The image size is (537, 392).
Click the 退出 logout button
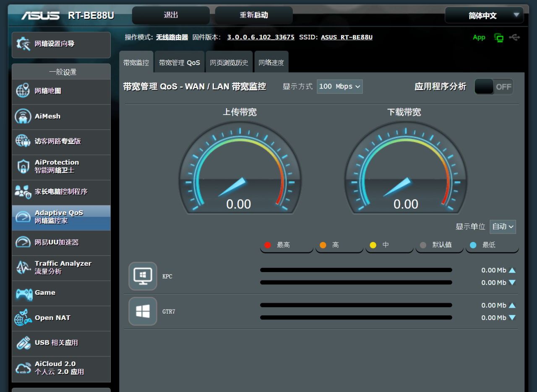click(171, 15)
